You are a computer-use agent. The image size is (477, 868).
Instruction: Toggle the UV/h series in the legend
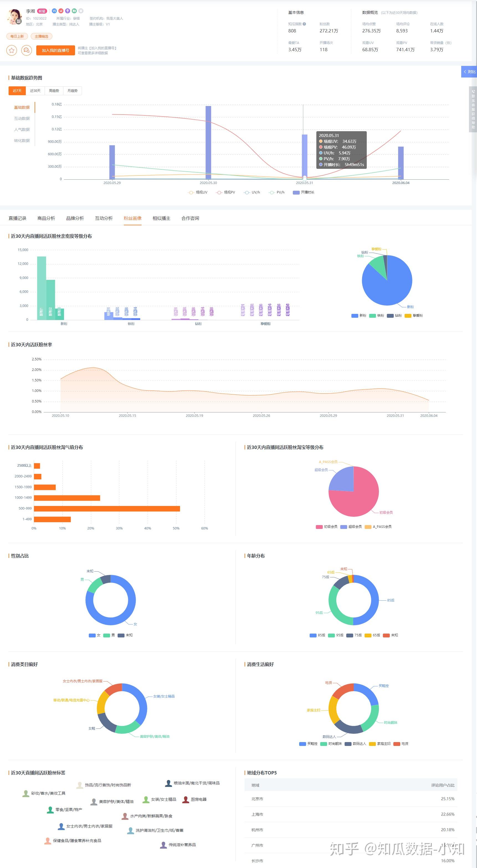click(252, 192)
